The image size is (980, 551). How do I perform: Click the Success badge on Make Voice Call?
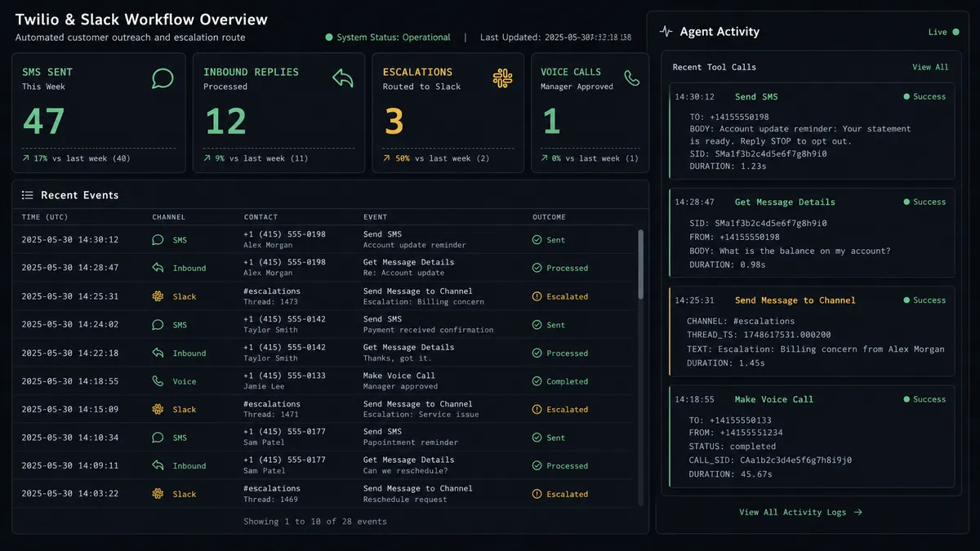click(x=924, y=399)
